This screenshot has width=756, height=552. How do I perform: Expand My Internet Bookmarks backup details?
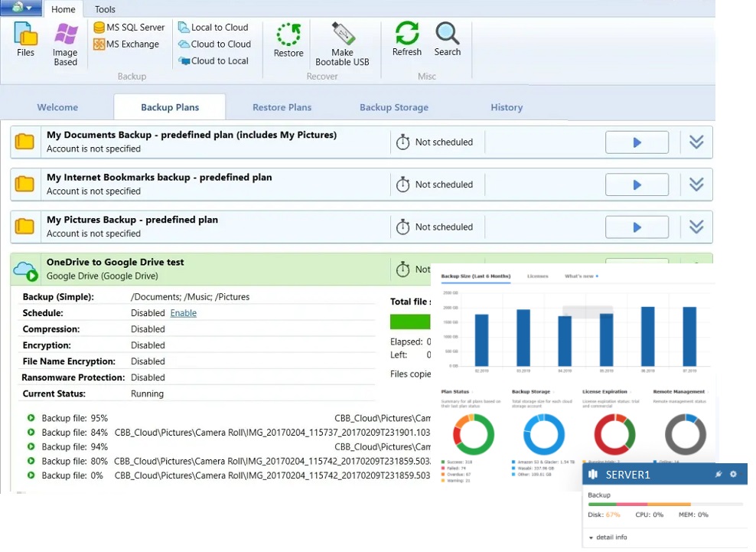pyautogui.click(x=696, y=185)
